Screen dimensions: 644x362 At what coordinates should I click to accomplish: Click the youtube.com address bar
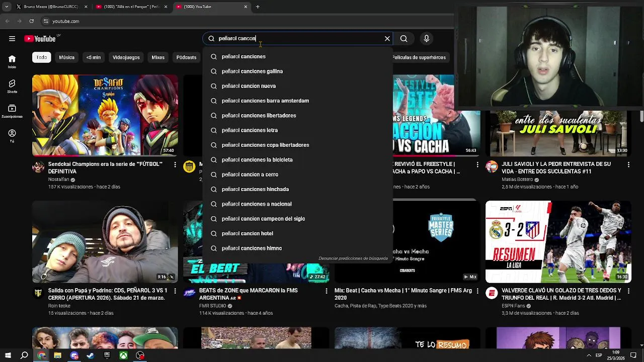247,21
